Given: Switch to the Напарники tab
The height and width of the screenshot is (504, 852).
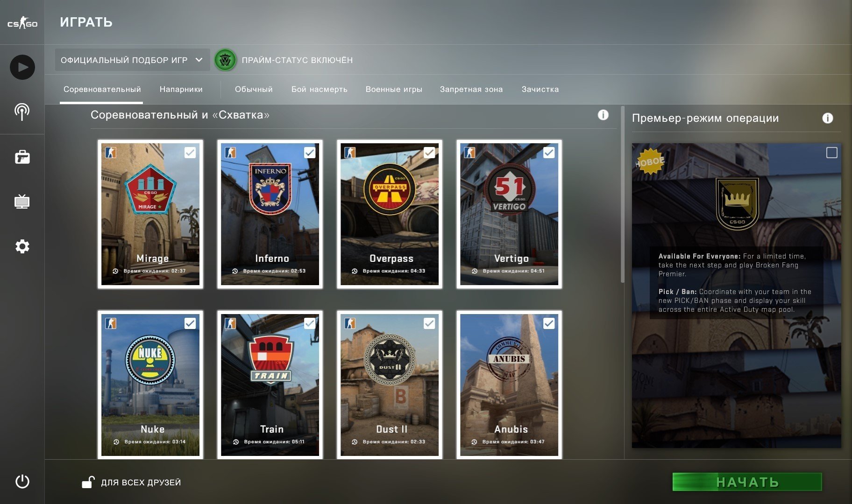Looking at the screenshot, I should 181,89.
